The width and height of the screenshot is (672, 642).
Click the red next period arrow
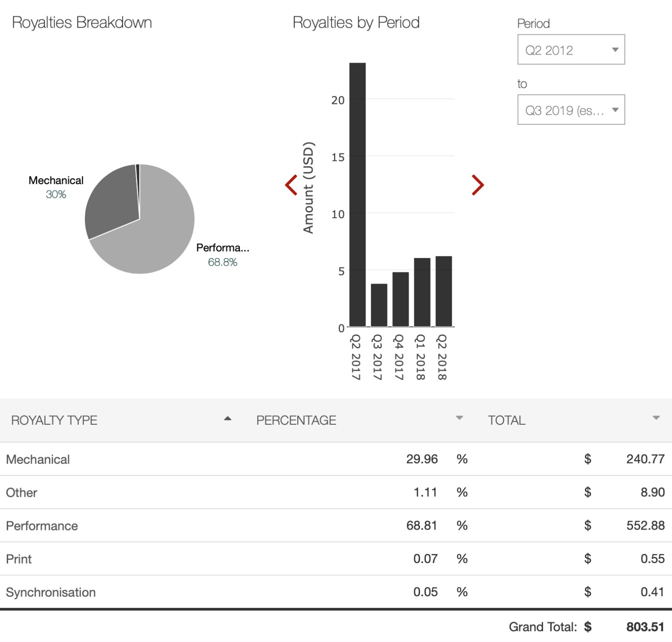click(478, 185)
